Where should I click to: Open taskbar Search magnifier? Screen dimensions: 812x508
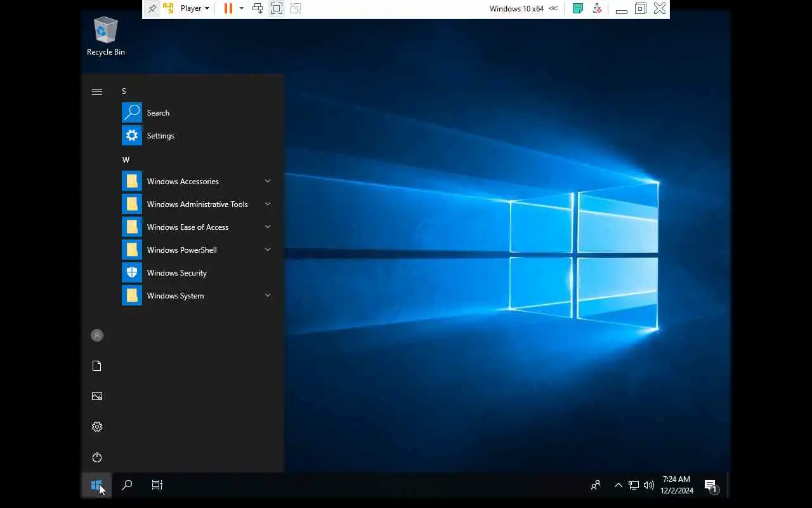(x=127, y=485)
